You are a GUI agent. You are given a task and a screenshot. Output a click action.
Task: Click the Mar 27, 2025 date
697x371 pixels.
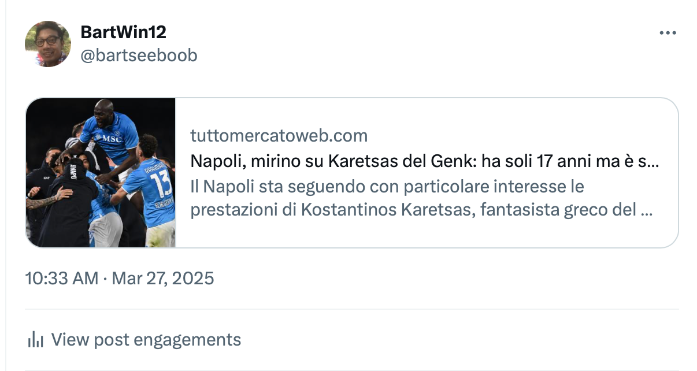tap(163, 279)
